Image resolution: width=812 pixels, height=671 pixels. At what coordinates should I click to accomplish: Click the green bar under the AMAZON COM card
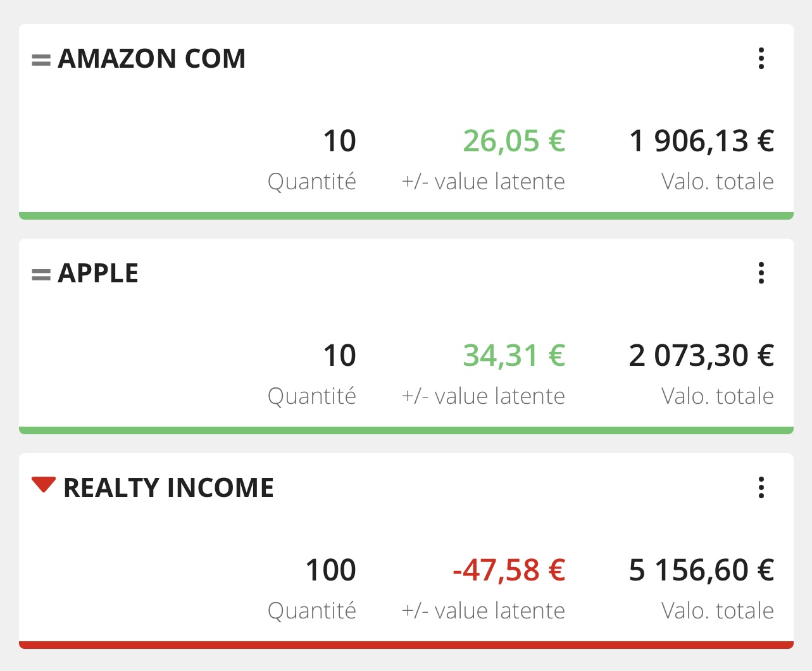click(406, 216)
